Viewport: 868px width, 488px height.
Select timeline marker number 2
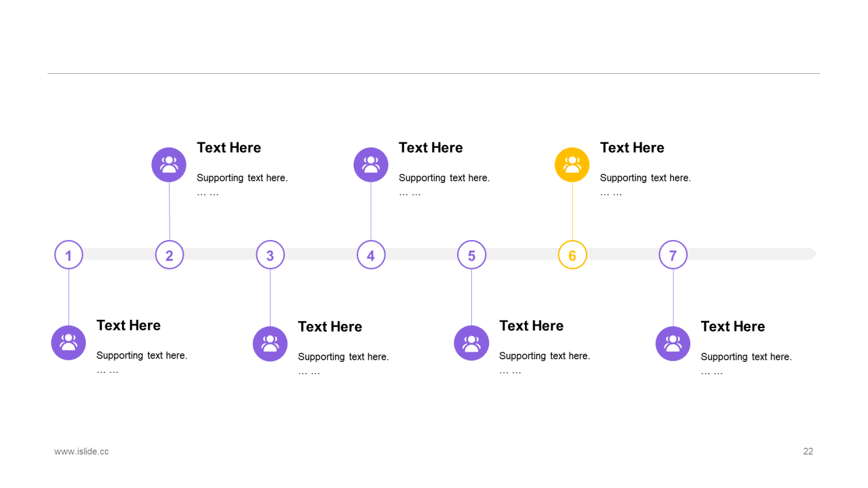point(170,255)
